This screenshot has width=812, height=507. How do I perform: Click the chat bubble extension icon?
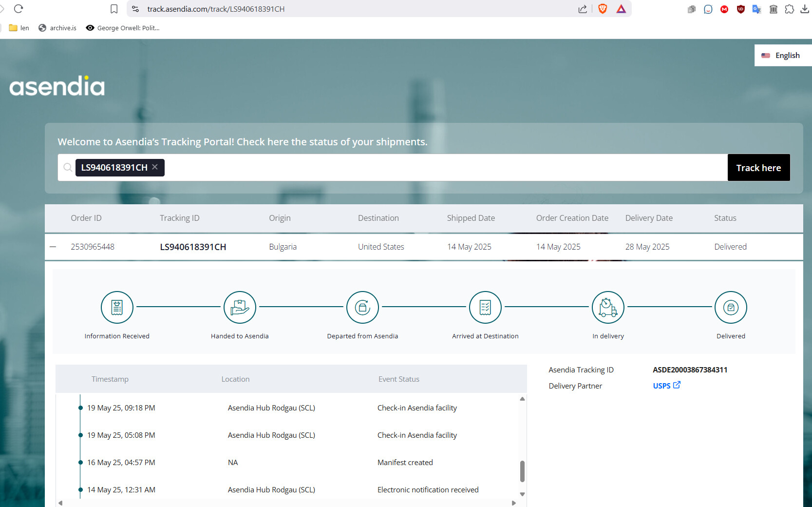(x=708, y=9)
